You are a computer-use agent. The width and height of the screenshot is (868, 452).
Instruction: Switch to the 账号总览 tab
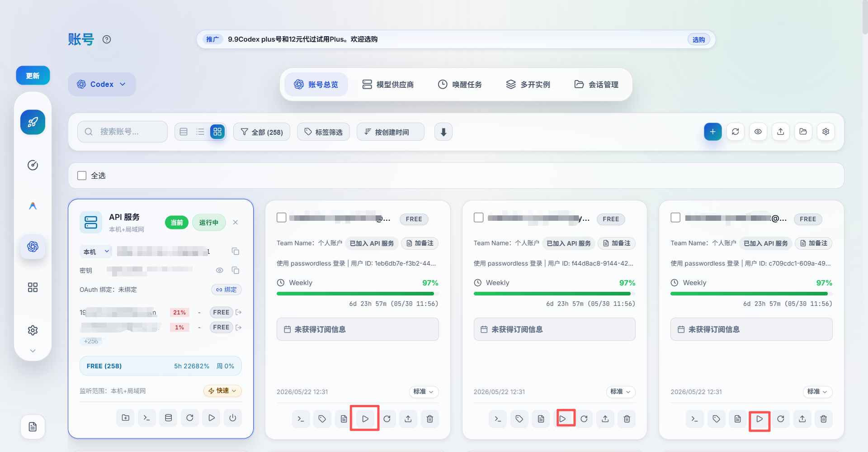[316, 85]
